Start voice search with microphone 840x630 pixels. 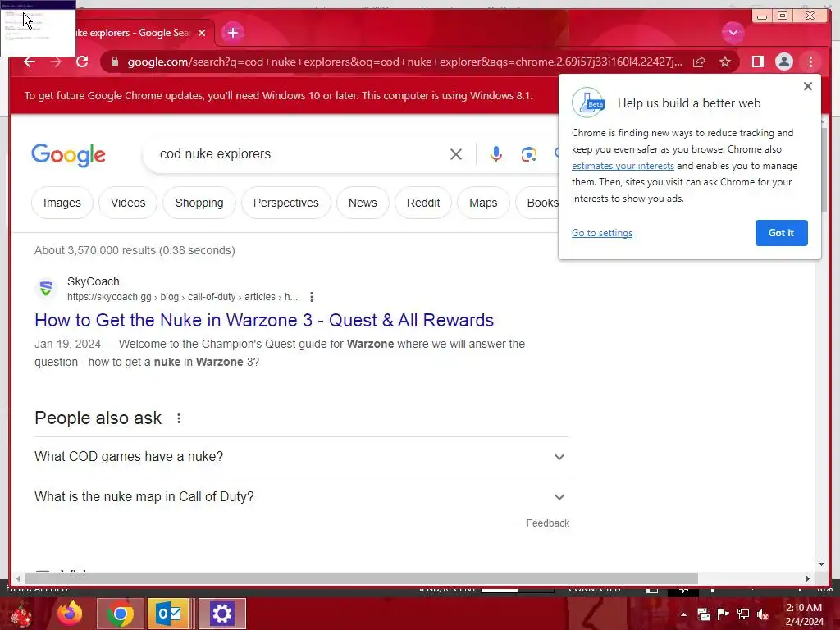pos(496,154)
